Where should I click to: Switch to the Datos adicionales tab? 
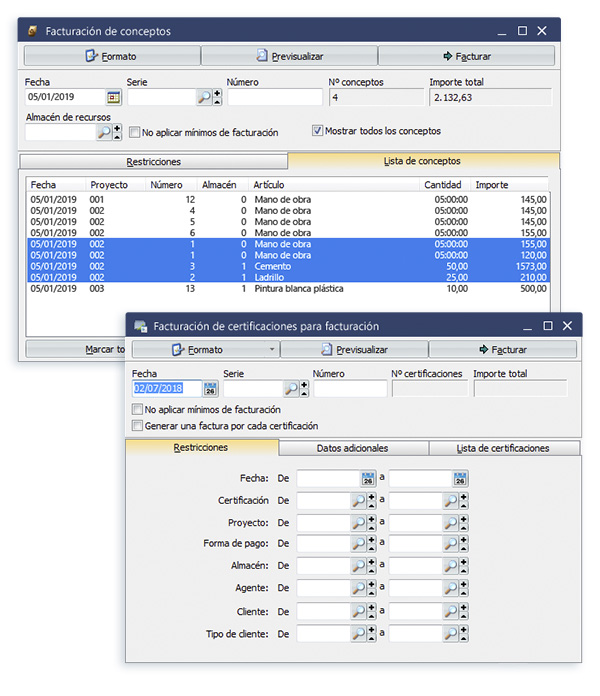(352, 448)
